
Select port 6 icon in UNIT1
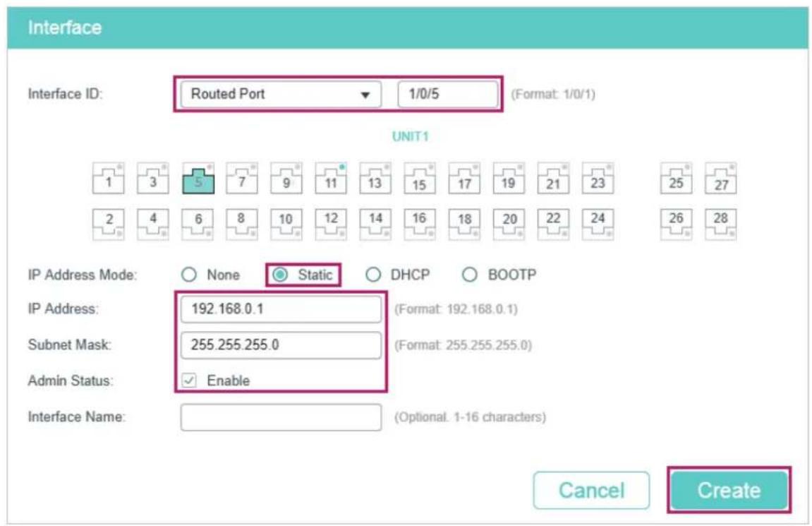click(x=198, y=225)
